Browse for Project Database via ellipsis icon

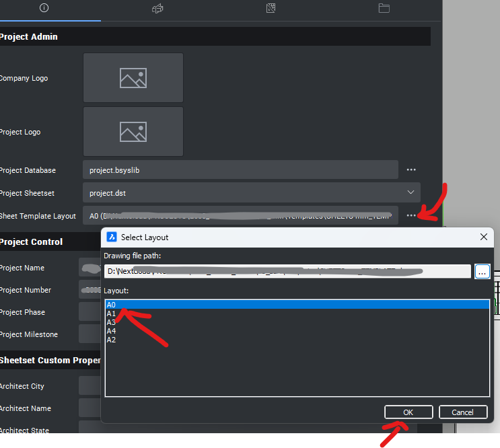pos(411,170)
